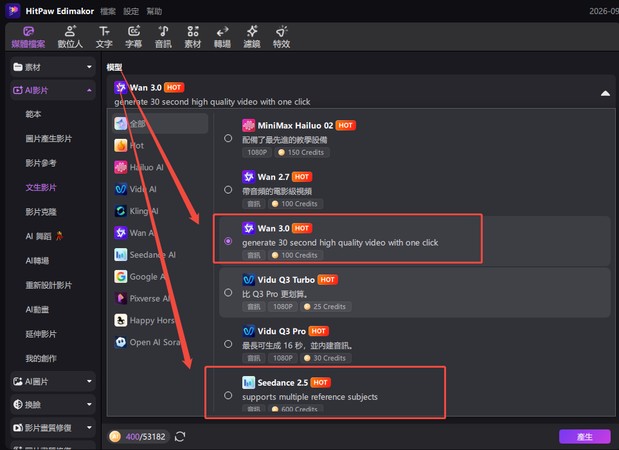This screenshot has height=450, width=619.
Task: Filter models by Wan AI
Action: pyautogui.click(x=160, y=233)
